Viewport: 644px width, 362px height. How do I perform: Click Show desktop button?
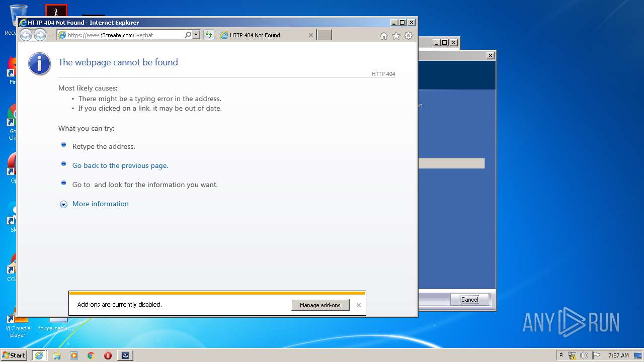click(x=638, y=355)
